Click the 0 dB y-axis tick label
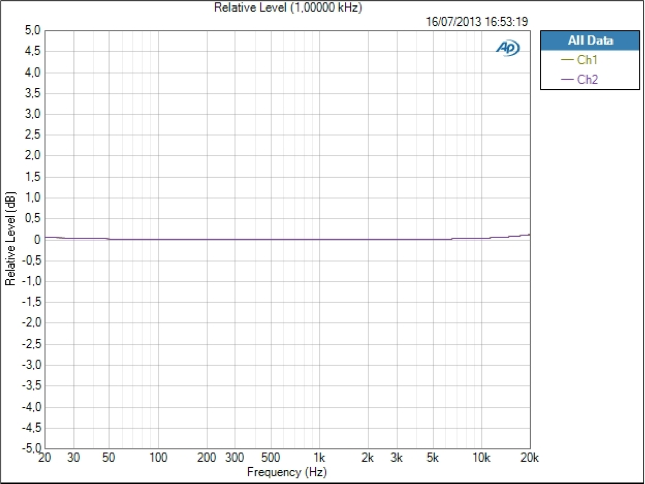 pyautogui.click(x=37, y=239)
